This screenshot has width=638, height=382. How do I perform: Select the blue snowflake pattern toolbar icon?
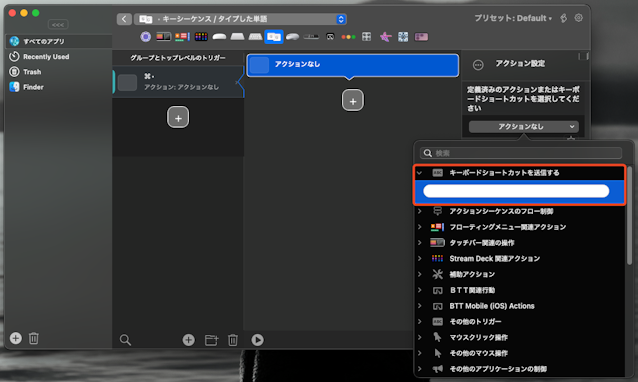[x=403, y=37]
